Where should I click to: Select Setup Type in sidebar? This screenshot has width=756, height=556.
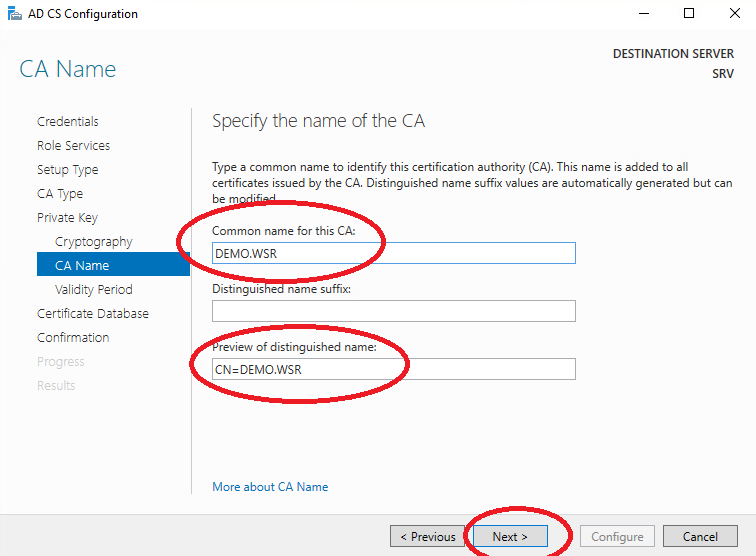[68, 170]
